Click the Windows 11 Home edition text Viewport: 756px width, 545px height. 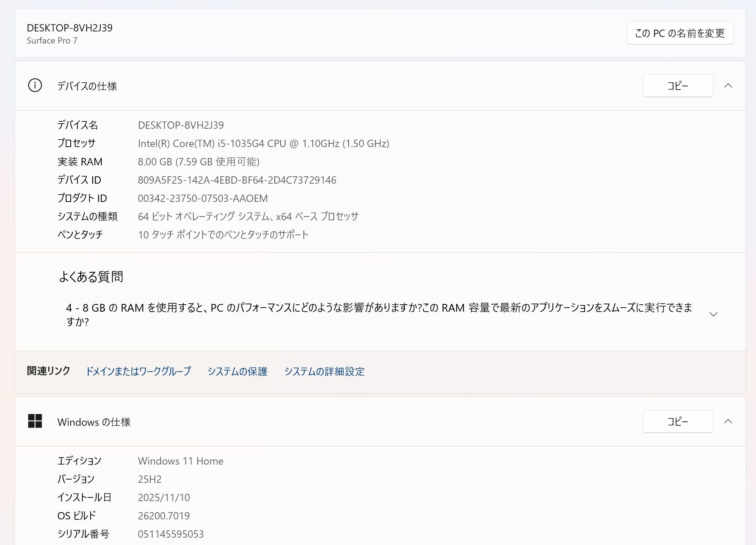[x=180, y=461]
